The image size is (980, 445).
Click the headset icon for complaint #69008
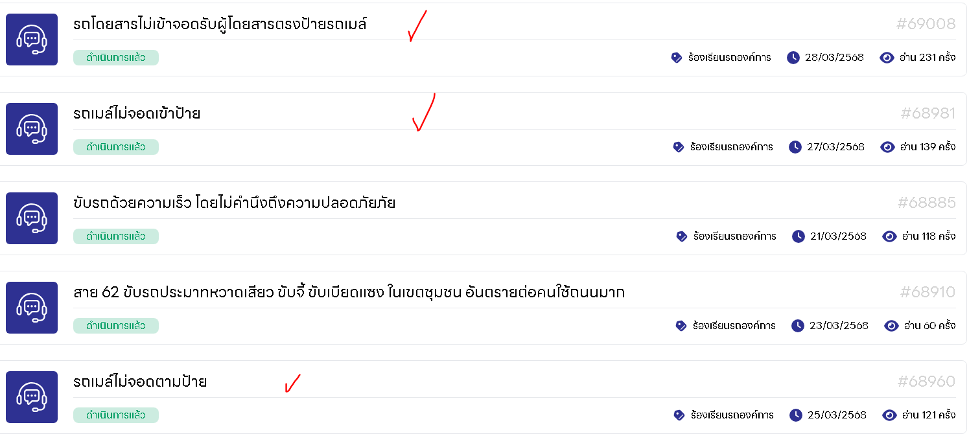(x=32, y=40)
